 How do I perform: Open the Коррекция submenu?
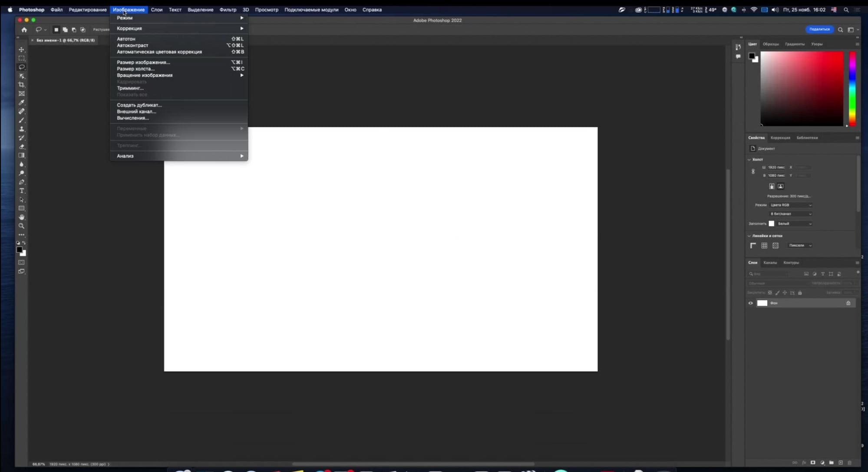coord(129,28)
